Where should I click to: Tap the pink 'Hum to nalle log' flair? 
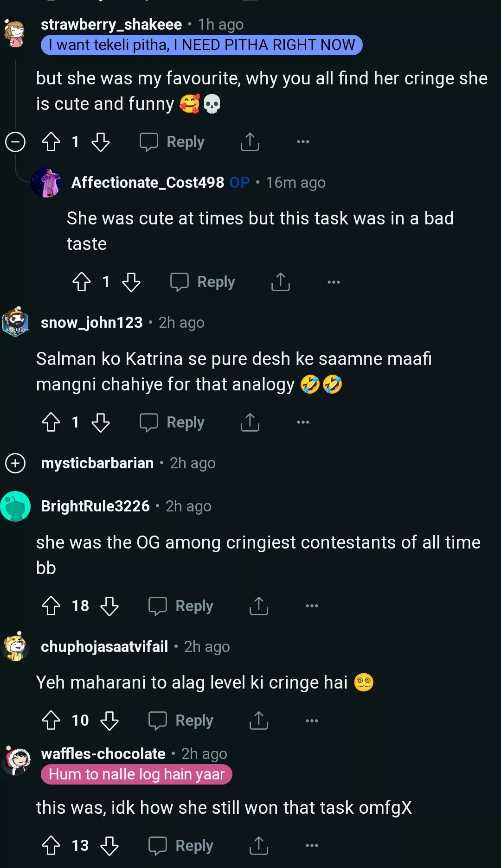(136, 774)
